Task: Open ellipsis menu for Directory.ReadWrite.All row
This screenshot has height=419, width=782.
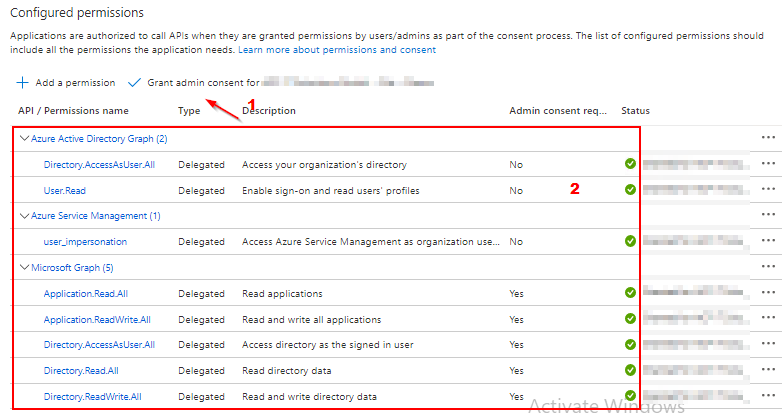Action: coord(768,396)
